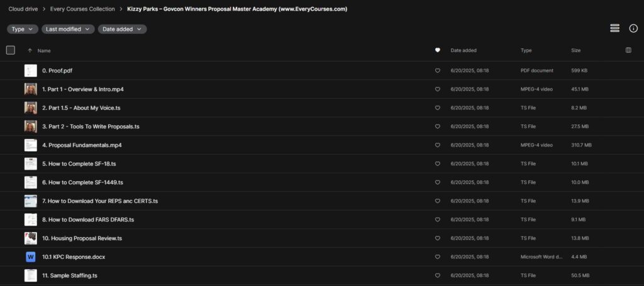Click thumbnail of Part 1 Overview video
644x286 pixels.
[30, 89]
